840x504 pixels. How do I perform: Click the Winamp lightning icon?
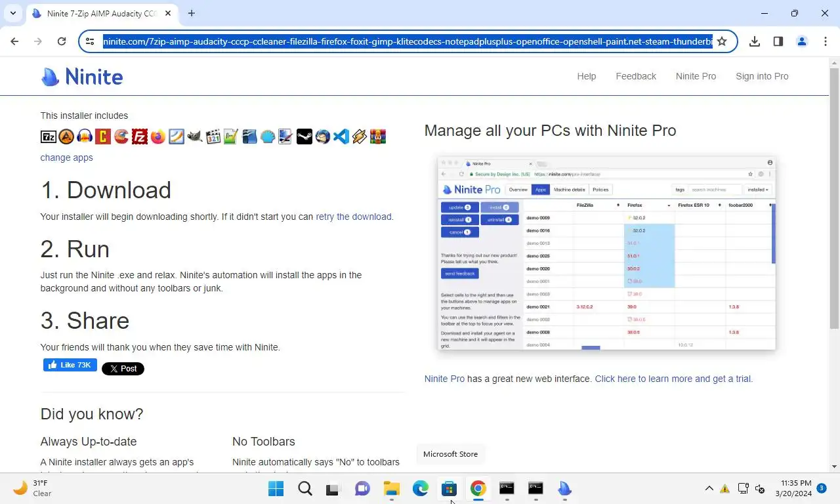tap(359, 136)
